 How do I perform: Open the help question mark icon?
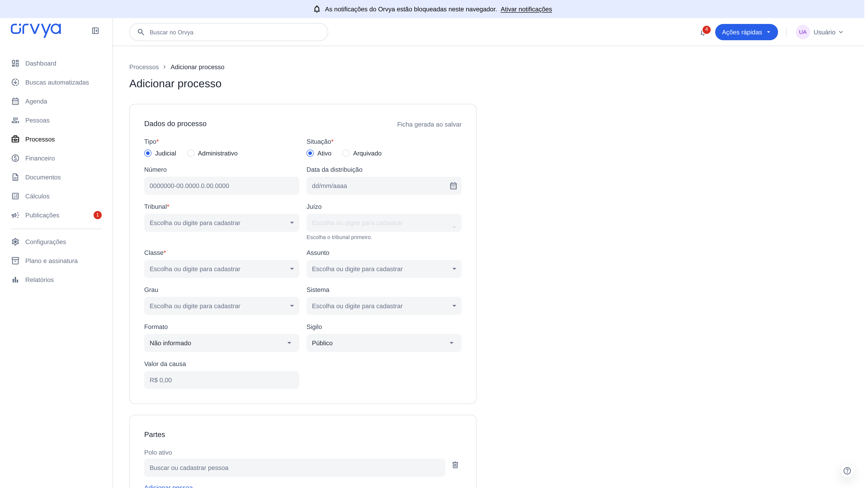point(847,471)
